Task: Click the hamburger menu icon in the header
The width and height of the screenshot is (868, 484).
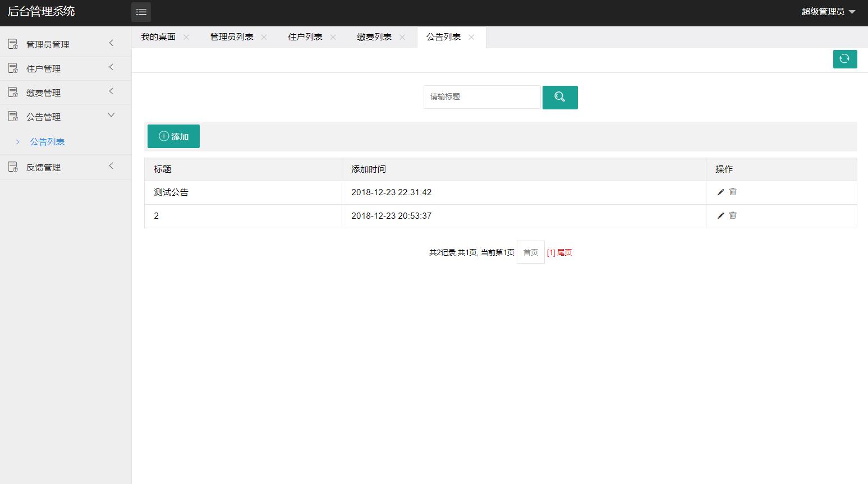Action: (x=140, y=12)
